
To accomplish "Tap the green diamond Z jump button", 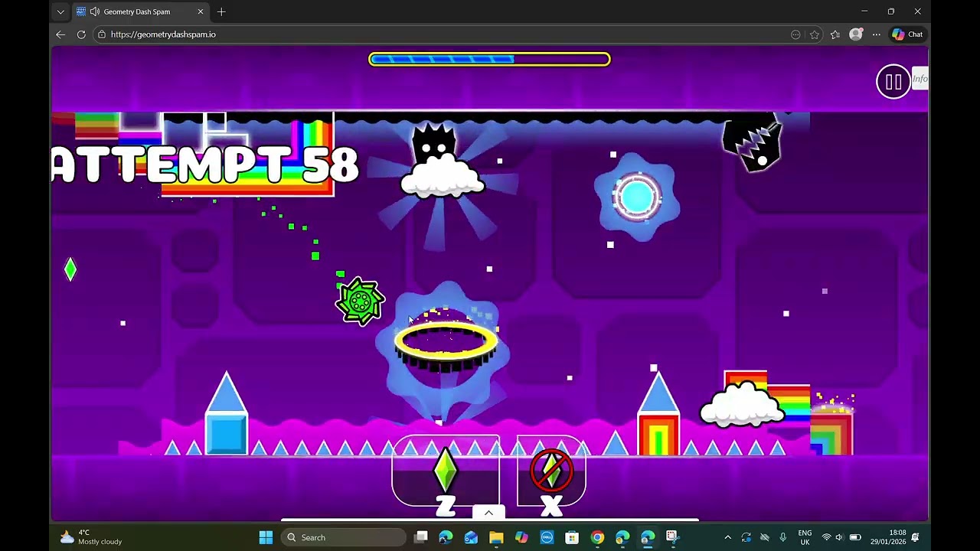I will pyautogui.click(x=446, y=472).
